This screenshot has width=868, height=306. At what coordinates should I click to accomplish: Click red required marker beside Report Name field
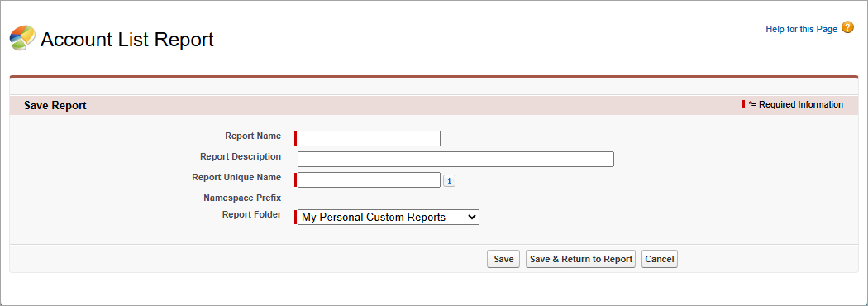(296, 138)
